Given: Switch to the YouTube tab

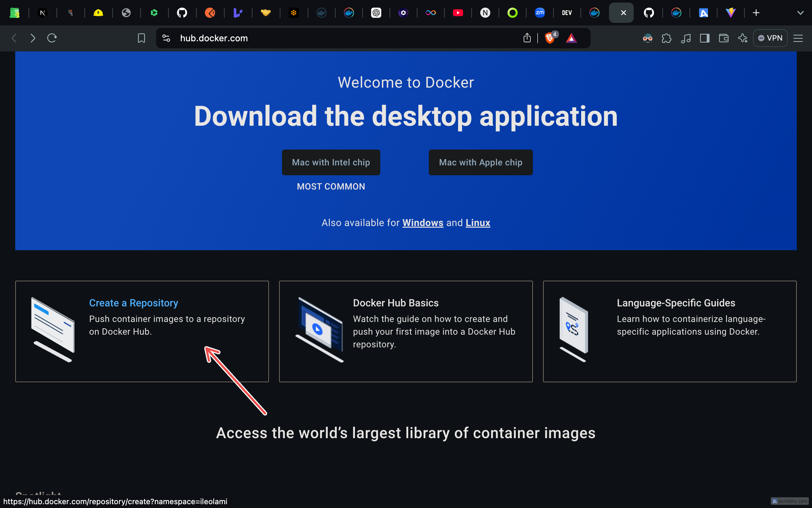Looking at the screenshot, I should pyautogui.click(x=458, y=13).
